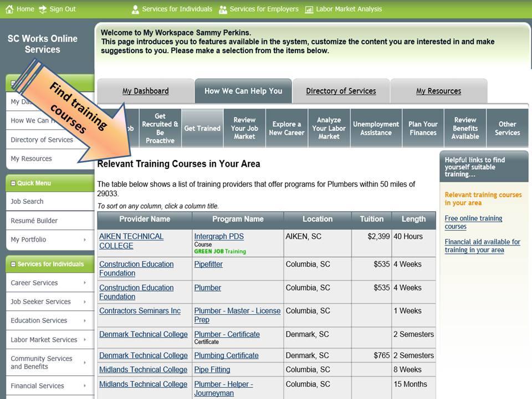Click the Services for Individuals person icon
532x399 pixels.
(135, 9)
